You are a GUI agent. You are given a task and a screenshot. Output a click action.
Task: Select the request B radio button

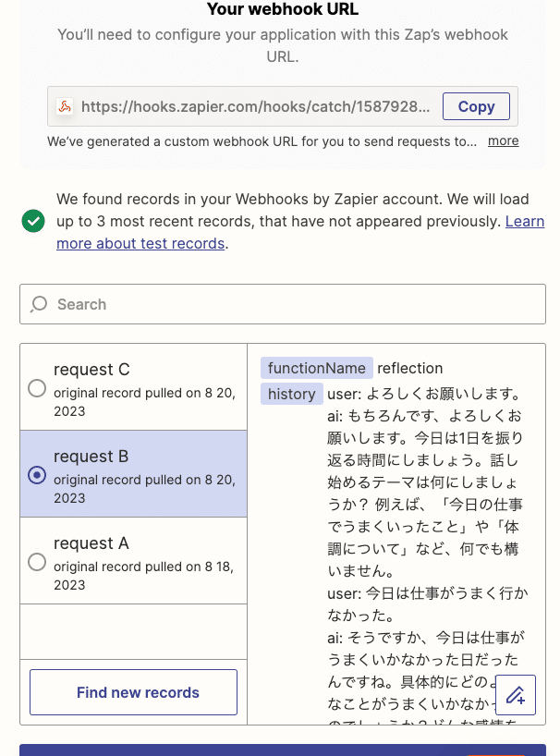point(37,475)
